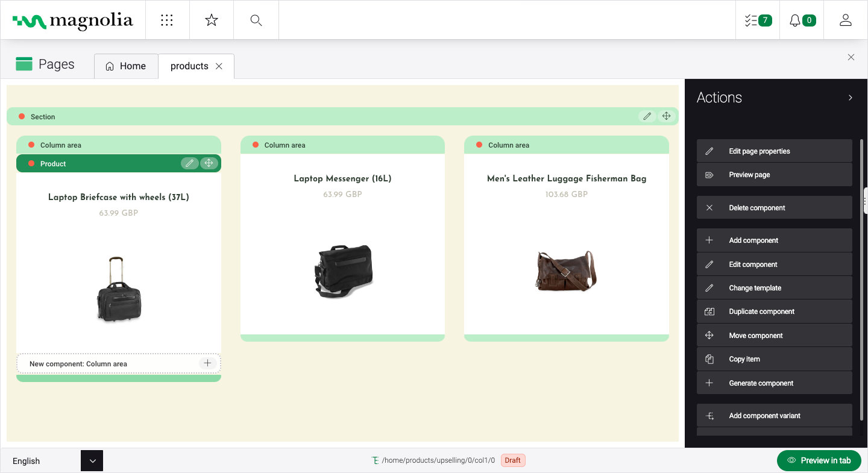Open the tasks list with 7 items
This screenshot has height=473, width=868.
coord(758,20)
